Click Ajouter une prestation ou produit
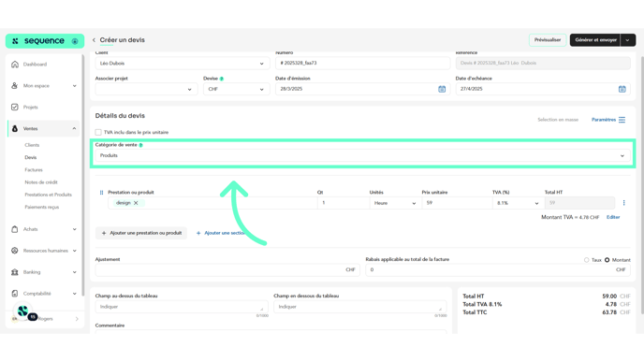The width and height of the screenshot is (644, 362). (141, 233)
